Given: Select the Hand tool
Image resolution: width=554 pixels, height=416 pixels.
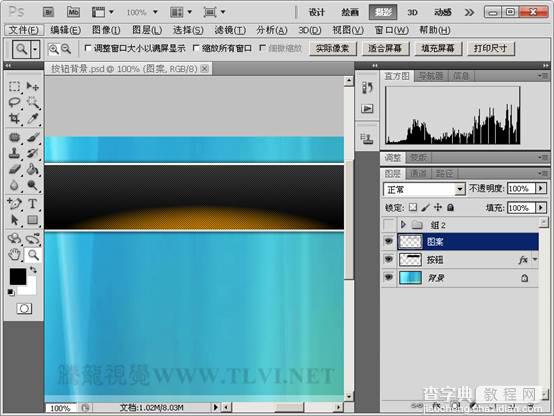Looking at the screenshot, I should tap(14, 254).
